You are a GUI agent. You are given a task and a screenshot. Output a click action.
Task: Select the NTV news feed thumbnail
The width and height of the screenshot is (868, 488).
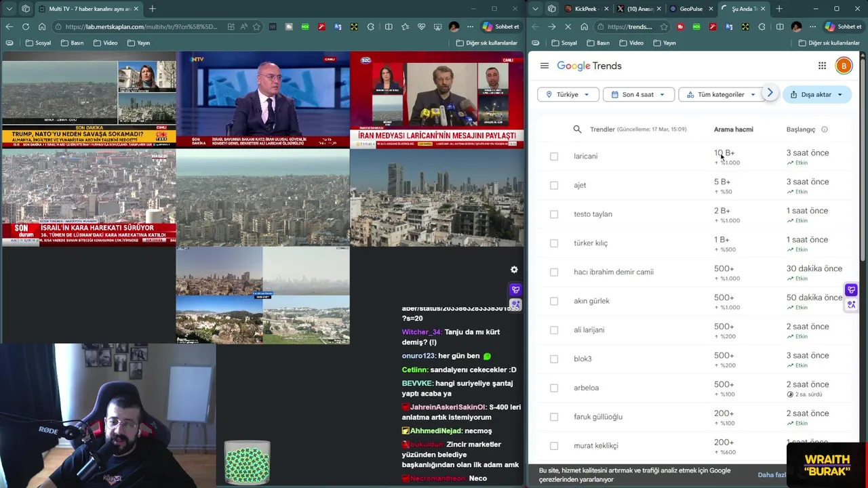point(263,100)
